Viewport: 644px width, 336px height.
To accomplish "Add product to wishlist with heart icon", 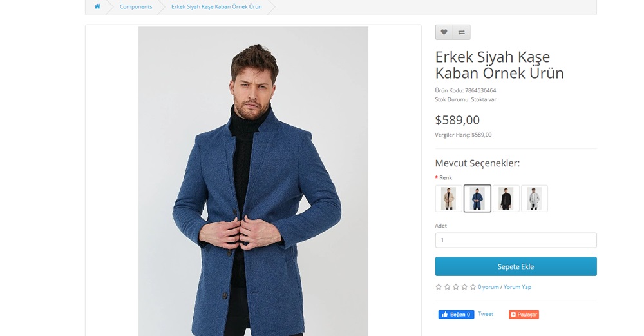I will (x=444, y=32).
